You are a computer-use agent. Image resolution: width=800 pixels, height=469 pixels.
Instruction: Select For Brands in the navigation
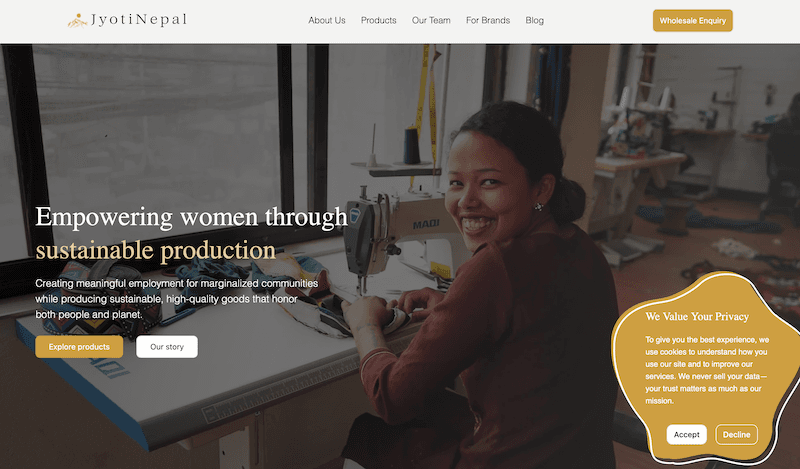point(488,21)
